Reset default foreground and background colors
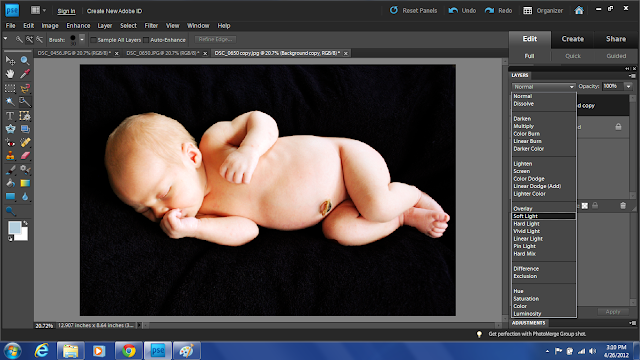Screen dimensions: 640x360 click(10, 239)
